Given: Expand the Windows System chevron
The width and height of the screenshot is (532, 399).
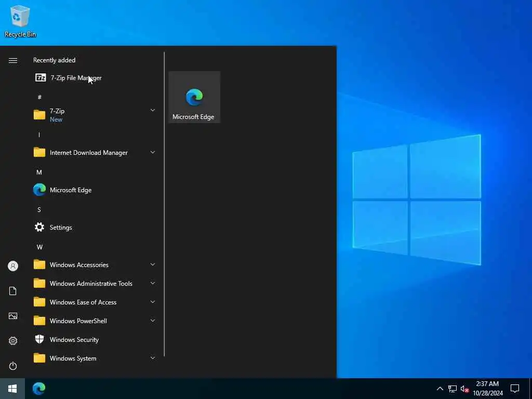Looking at the screenshot, I should (x=153, y=357).
